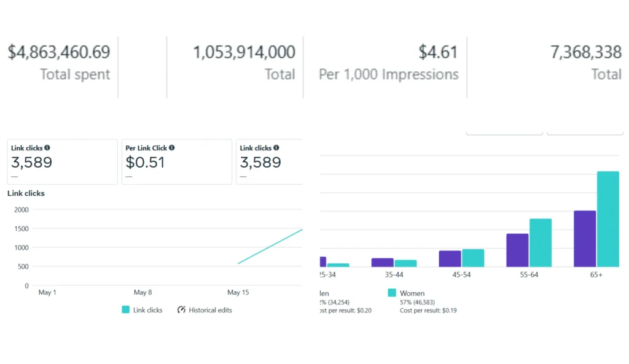Select the purple Men bar for 65+
This screenshot has width=629, height=364.
pyautogui.click(x=585, y=239)
